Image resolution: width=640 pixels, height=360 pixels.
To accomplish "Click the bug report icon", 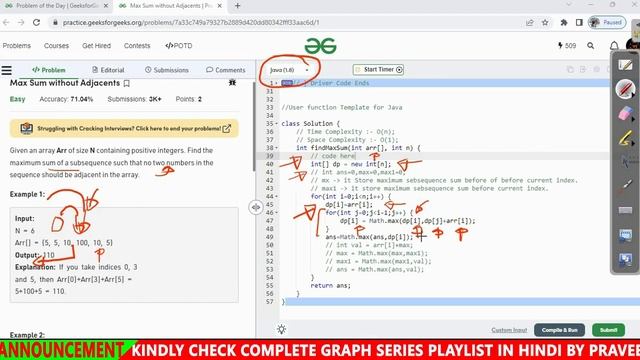I will (x=232, y=83).
